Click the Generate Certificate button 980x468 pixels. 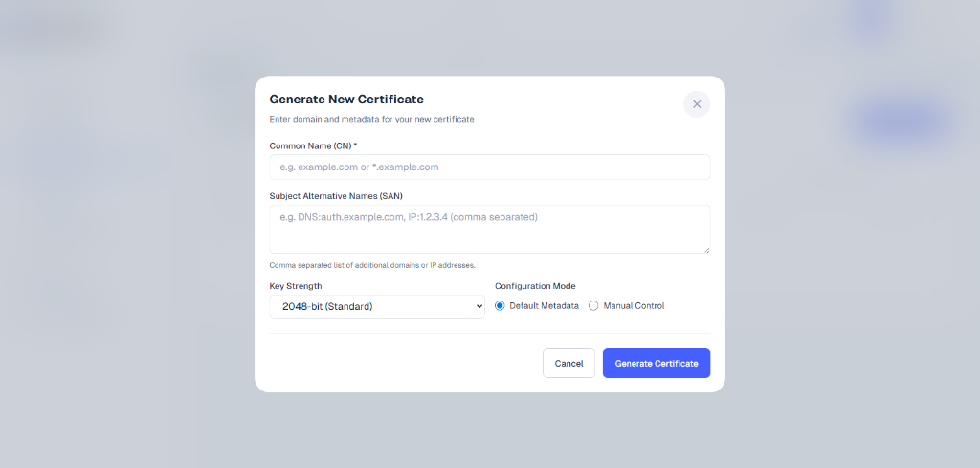pyautogui.click(x=656, y=364)
